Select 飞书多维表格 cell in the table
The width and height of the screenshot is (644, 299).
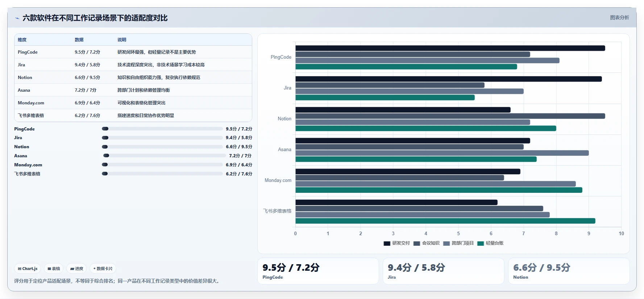31,116
